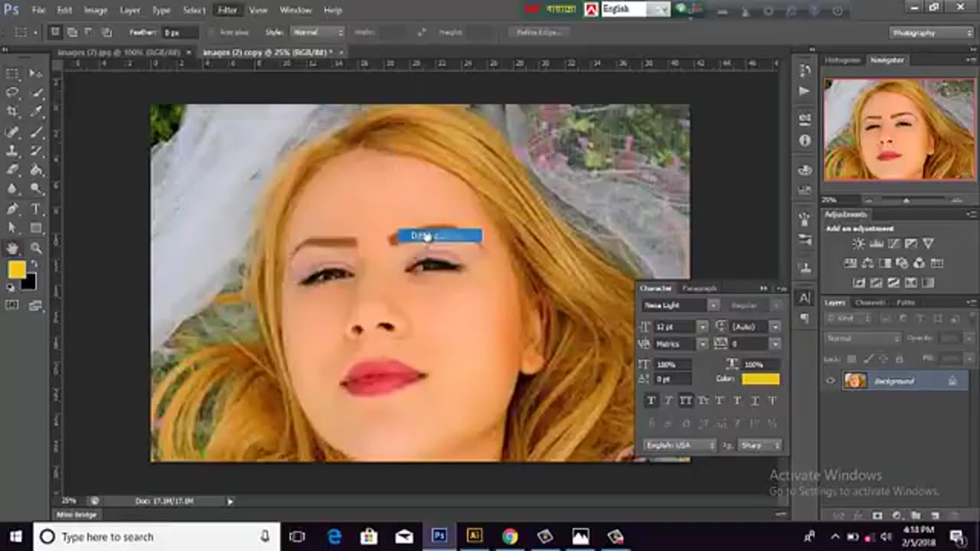Select the Horizontal Type tool
Screen dimensions: 980x551
tap(36, 209)
